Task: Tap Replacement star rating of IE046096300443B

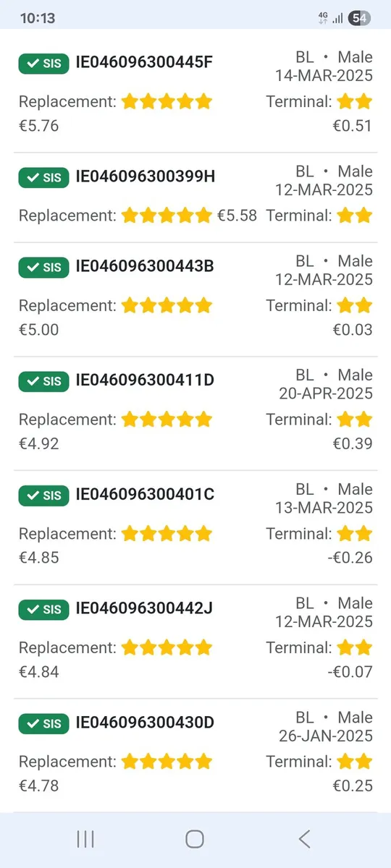Action: pos(167,305)
